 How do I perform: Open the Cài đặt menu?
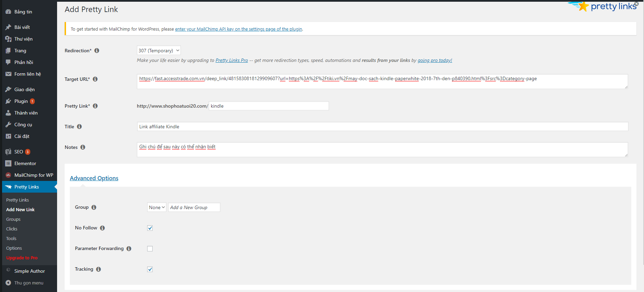point(30,136)
